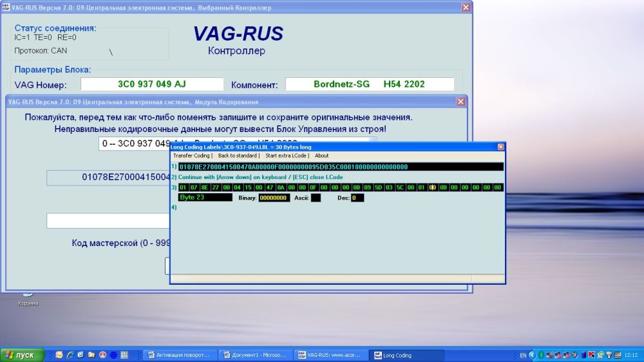Click the Компонент field Bordnetz-SG
The height and width of the screenshot is (362, 644).
click(x=369, y=84)
